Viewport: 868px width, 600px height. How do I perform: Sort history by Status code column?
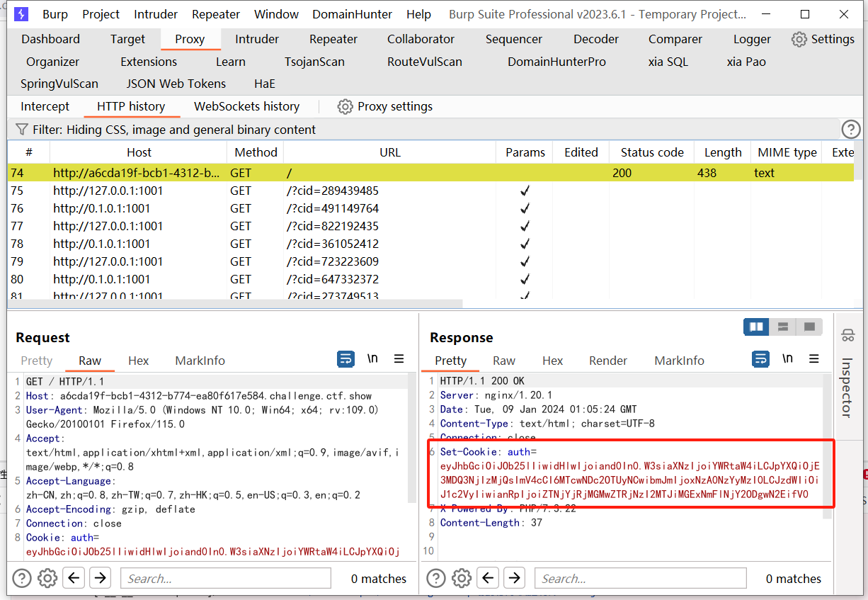[x=652, y=152]
